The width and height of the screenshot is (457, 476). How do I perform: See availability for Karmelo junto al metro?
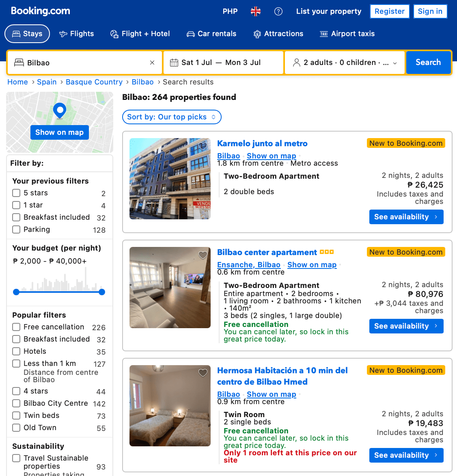pyautogui.click(x=406, y=217)
